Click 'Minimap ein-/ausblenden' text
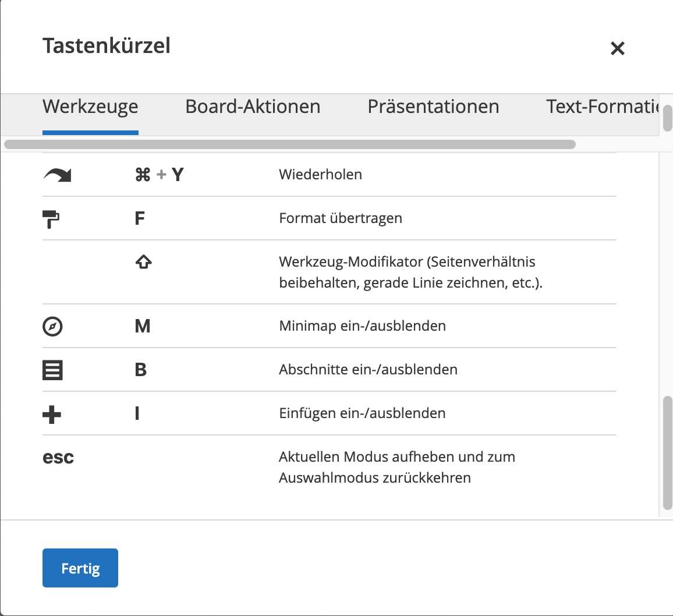Screen dimensions: 673x616 pyautogui.click(x=362, y=326)
